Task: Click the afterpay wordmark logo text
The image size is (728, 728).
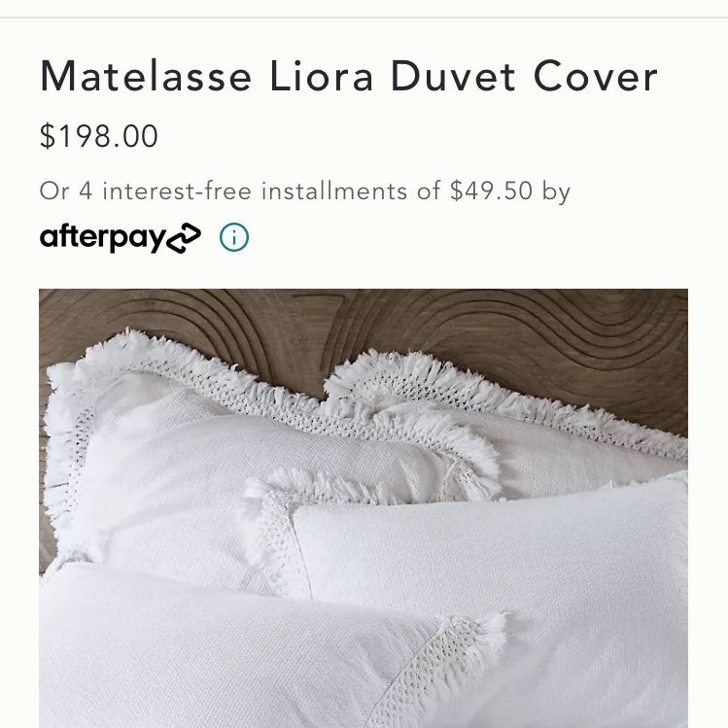Action: tap(103, 238)
